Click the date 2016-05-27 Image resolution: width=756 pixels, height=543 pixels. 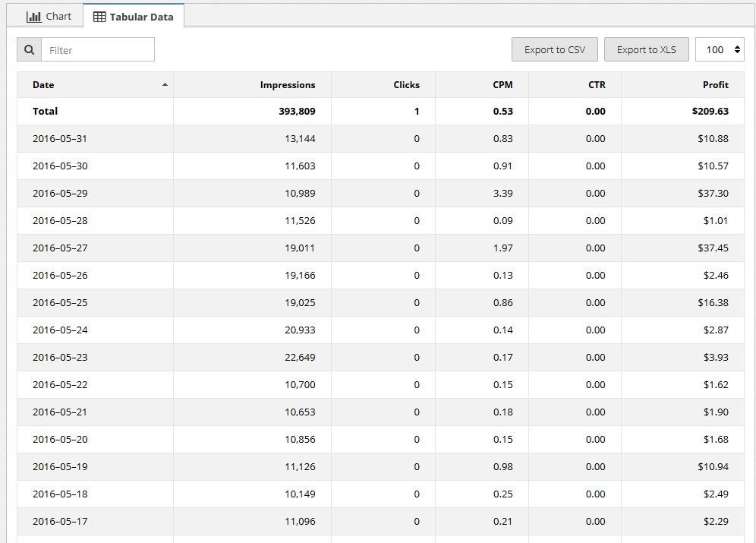[x=60, y=248]
